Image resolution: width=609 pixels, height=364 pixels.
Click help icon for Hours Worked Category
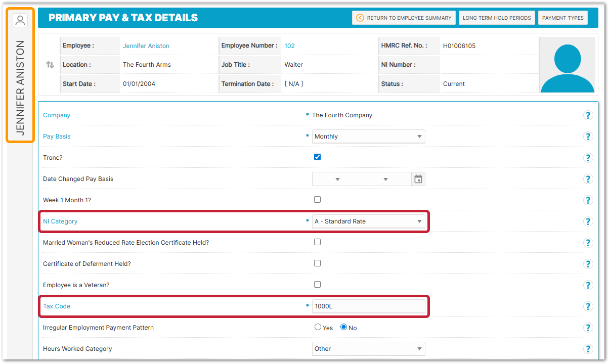point(588,349)
